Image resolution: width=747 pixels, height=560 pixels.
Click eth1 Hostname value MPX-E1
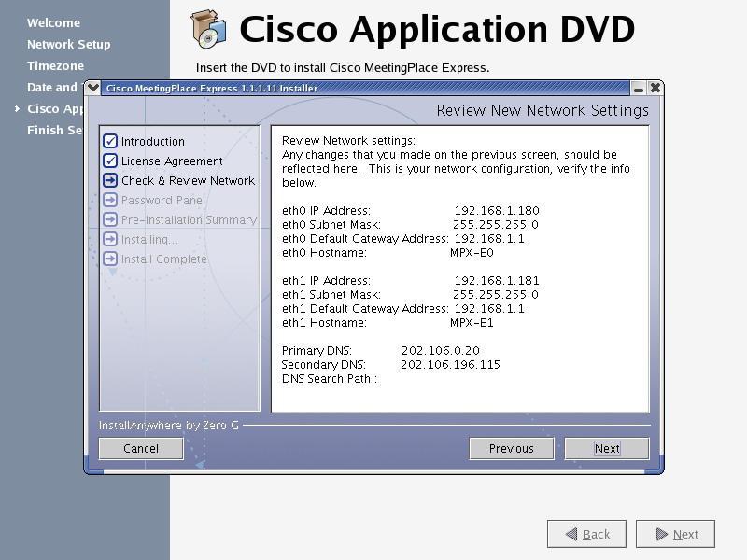coord(472,322)
